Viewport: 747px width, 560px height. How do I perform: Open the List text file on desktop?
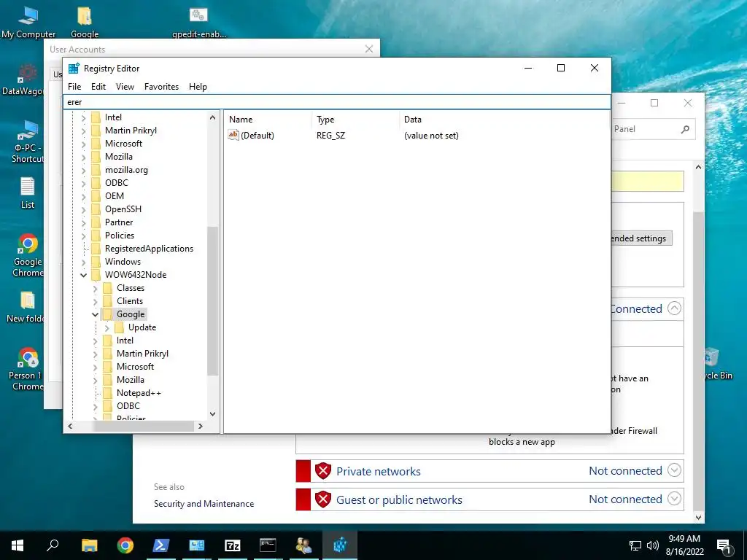tap(28, 192)
